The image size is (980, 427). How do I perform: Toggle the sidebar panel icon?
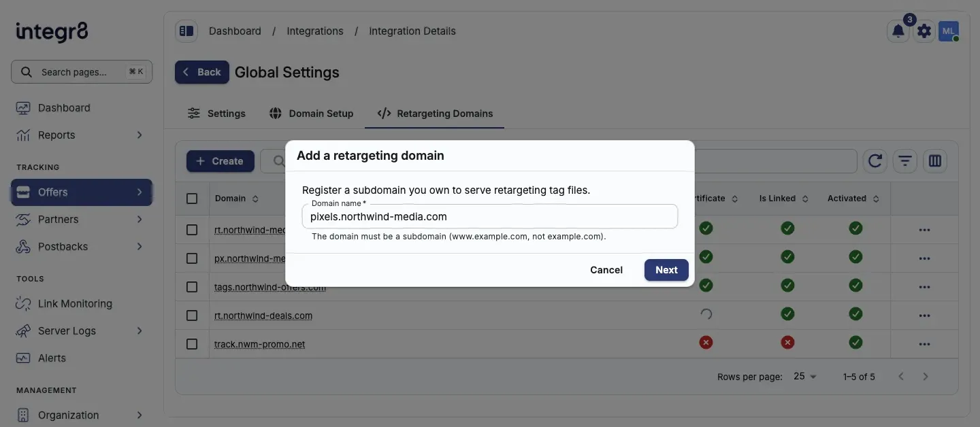pos(186,31)
